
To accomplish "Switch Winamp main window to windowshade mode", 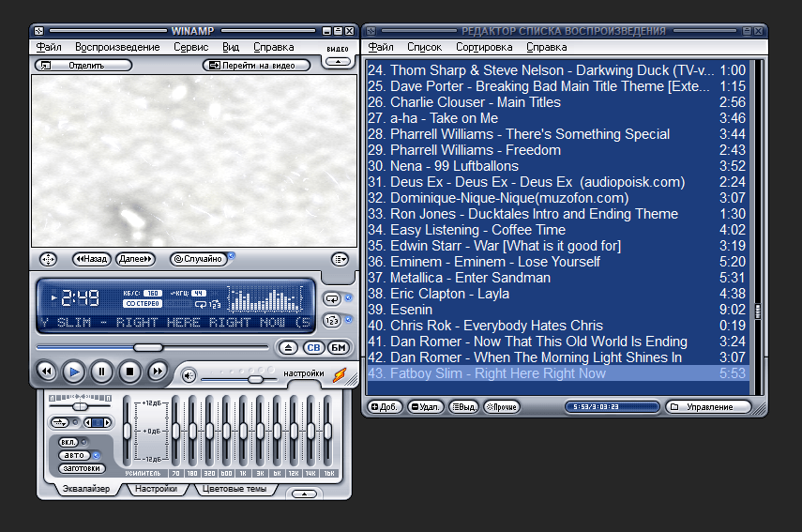I will (x=338, y=31).
